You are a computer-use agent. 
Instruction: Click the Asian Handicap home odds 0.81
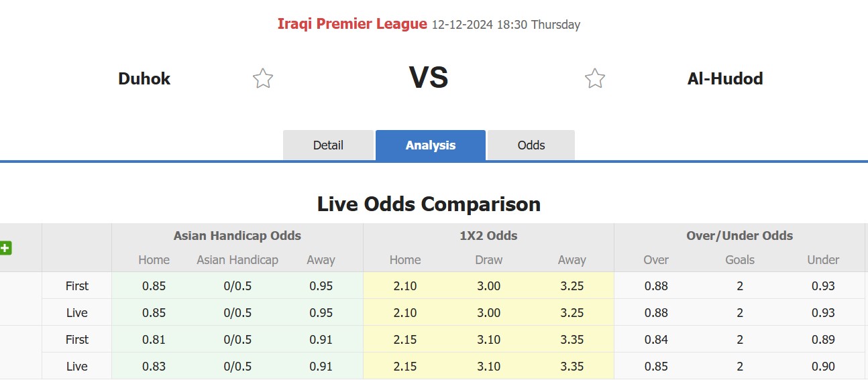point(154,340)
